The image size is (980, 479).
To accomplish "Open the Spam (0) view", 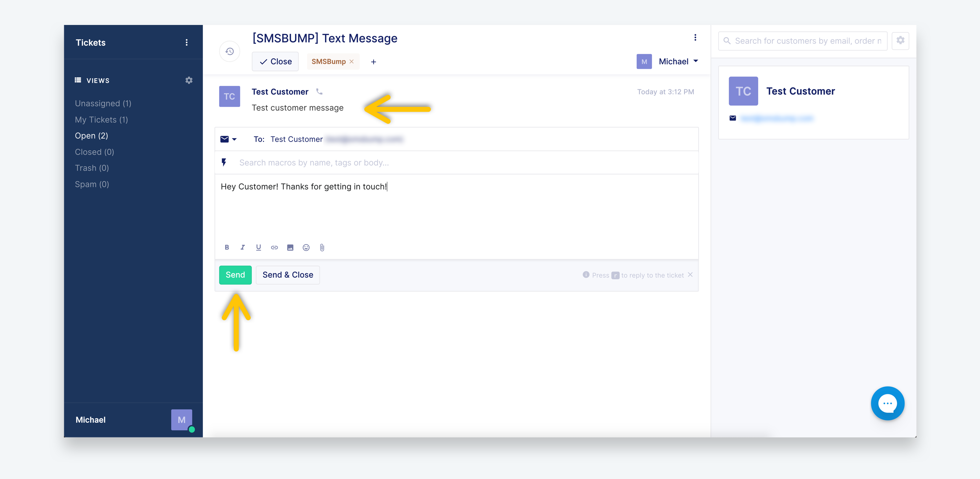I will tap(92, 184).
